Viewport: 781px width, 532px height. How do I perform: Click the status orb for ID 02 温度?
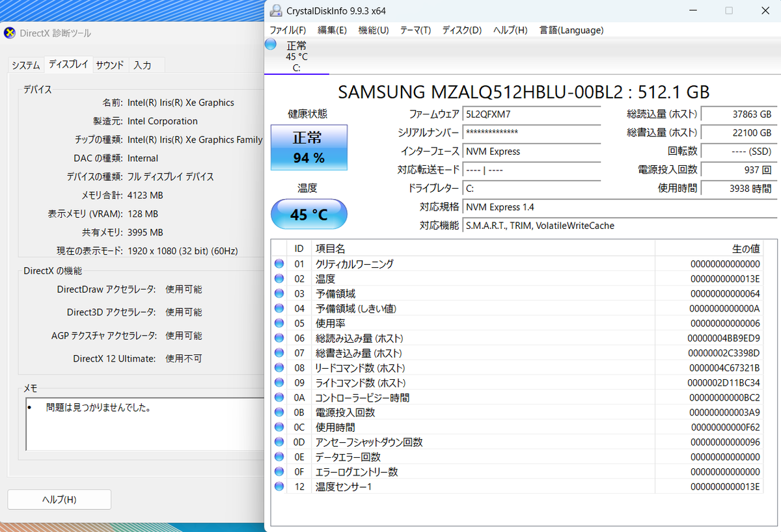tap(279, 279)
